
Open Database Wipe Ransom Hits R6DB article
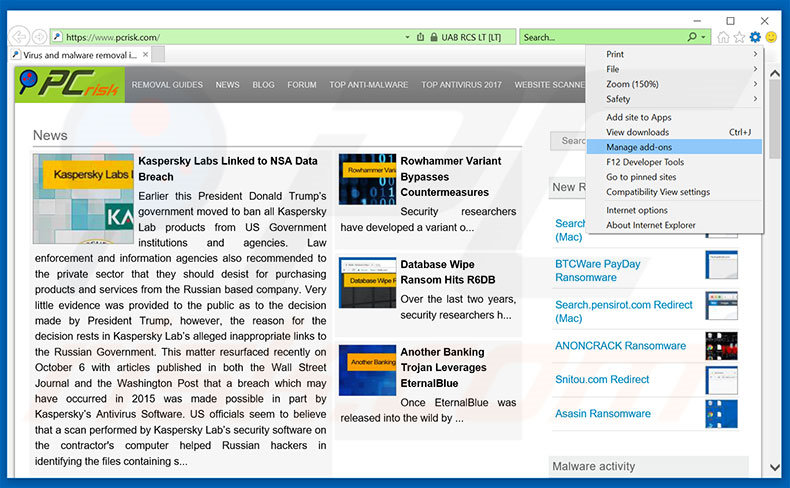(x=448, y=272)
